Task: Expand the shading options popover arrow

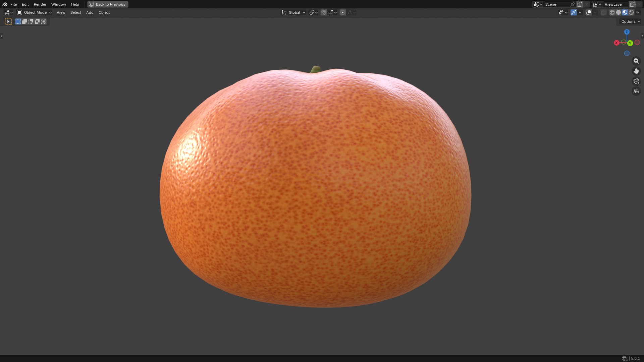Action: click(x=638, y=12)
